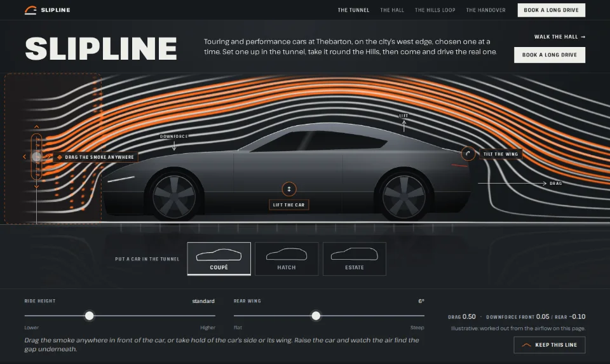
Task: Click the '6°' rear wing value
Action: [421, 301]
